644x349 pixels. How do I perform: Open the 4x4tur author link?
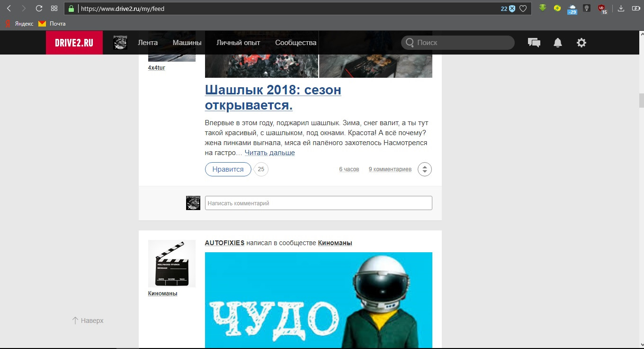click(157, 68)
